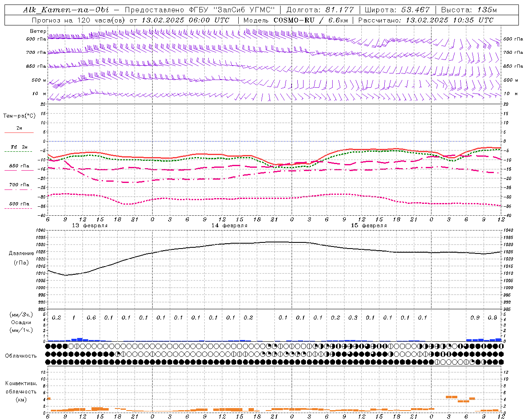Image resolution: width=525 pixels, height=420 pixels.
Task: Click the 3-hour precipitation value 0.3
Action: pyautogui.click(x=353, y=318)
